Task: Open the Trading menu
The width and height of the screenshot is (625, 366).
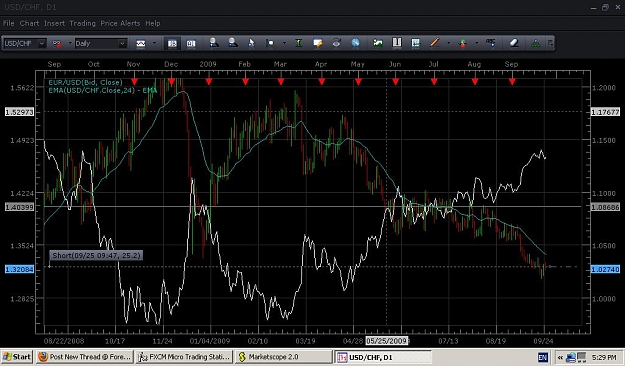Action: point(83,23)
